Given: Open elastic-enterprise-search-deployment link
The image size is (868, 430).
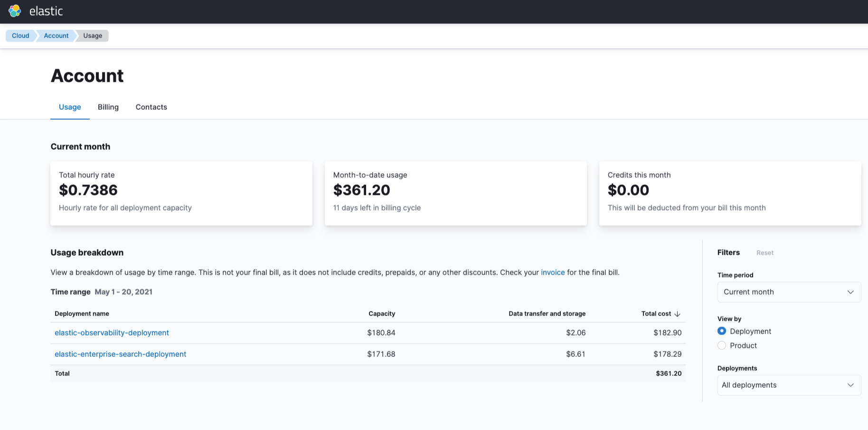Looking at the screenshot, I should tap(121, 354).
